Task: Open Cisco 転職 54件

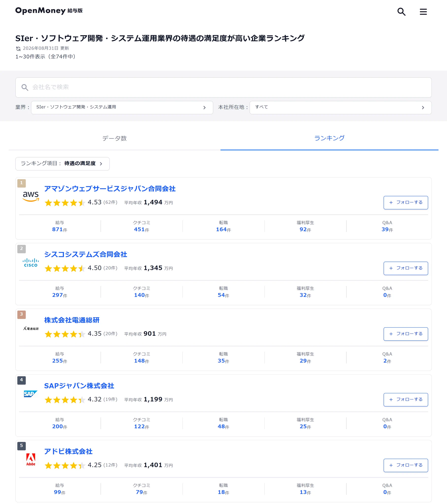Action: tap(223, 292)
